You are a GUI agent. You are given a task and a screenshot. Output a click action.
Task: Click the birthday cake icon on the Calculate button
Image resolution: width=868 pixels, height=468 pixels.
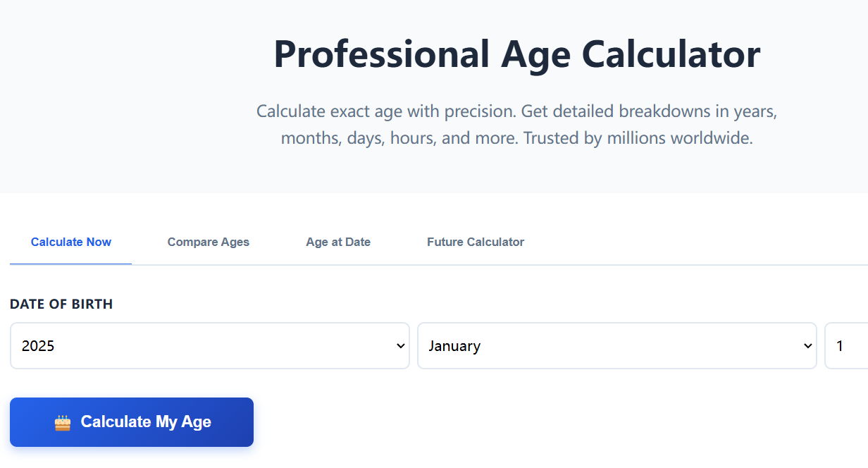click(64, 421)
